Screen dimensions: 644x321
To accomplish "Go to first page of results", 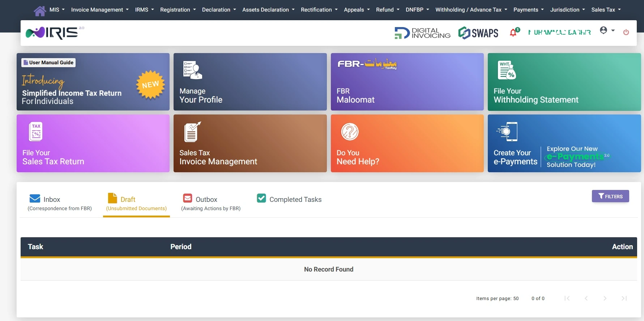I will pos(567,298).
